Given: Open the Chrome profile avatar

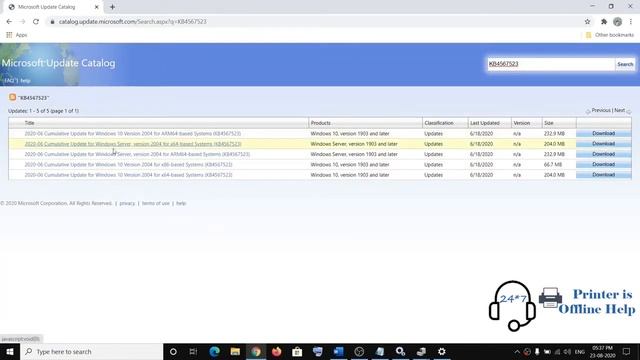Looking at the screenshot, I should [x=618, y=22].
